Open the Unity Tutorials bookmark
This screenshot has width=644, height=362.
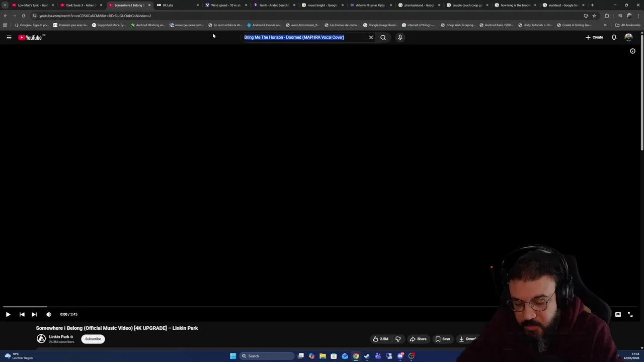click(x=535, y=25)
